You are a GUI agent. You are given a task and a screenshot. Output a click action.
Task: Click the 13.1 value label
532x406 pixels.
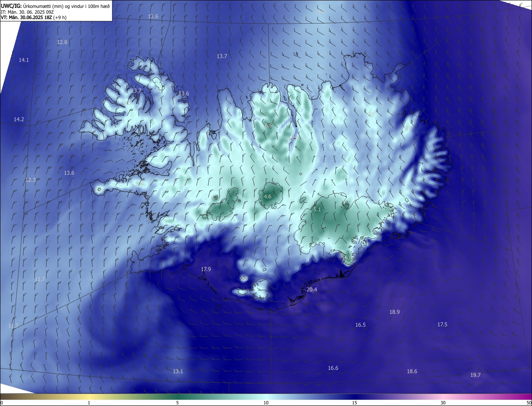178,372
